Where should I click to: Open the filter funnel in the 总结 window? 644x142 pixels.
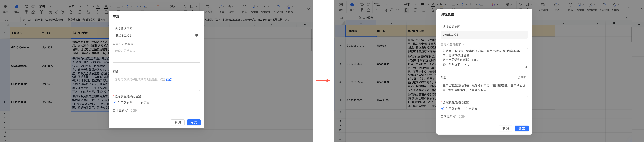click(x=185, y=6)
